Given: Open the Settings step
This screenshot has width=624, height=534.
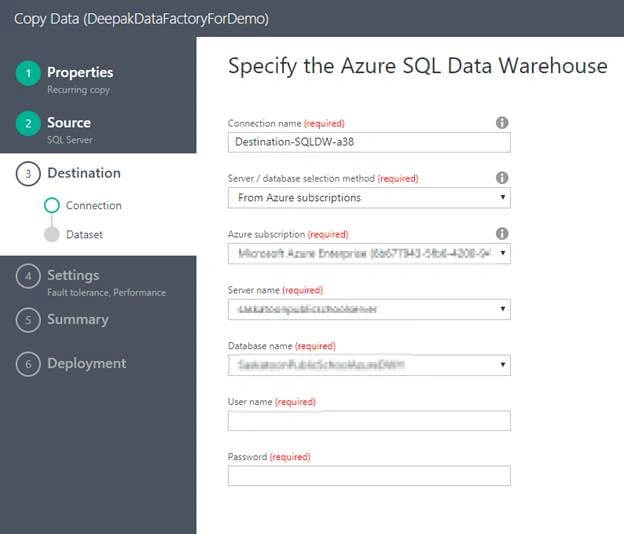Looking at the screenshot, I should [73, 275].
